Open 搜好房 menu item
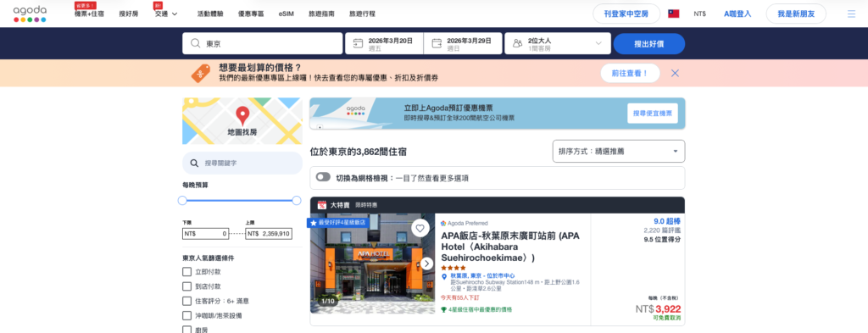868x333 pixels. click(x=129, y=14)
